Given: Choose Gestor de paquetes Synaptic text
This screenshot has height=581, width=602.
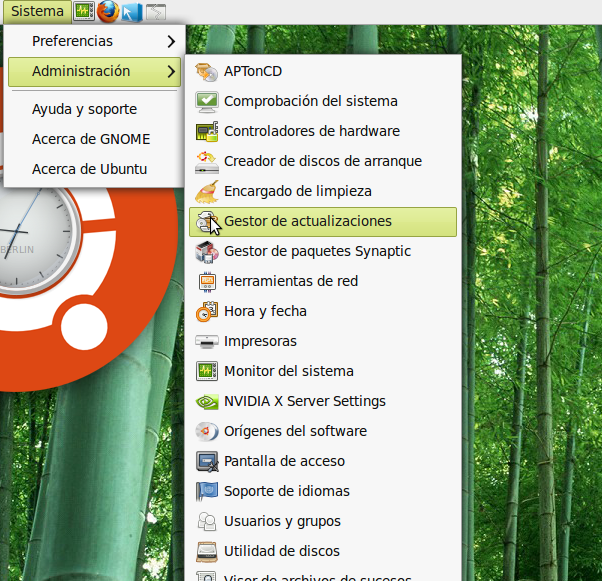Looking at the screenshot, I should pyautogui.click(x=318, y=251).
